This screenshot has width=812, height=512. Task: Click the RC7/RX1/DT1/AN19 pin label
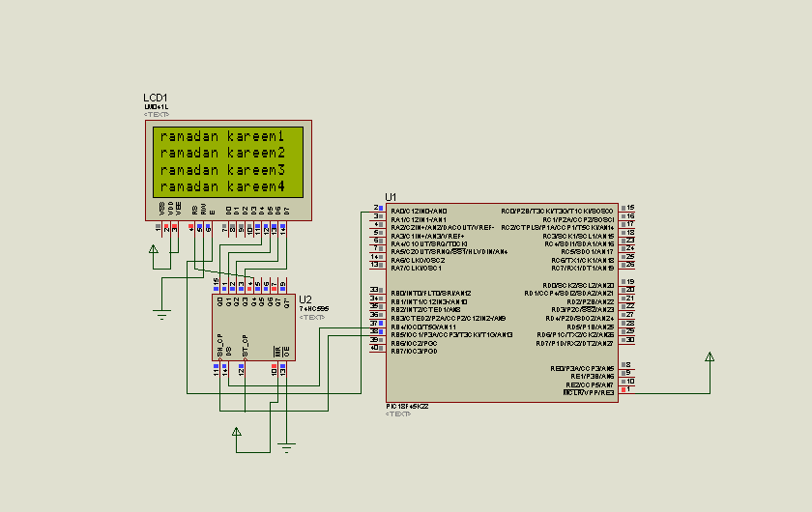(583, 269)
